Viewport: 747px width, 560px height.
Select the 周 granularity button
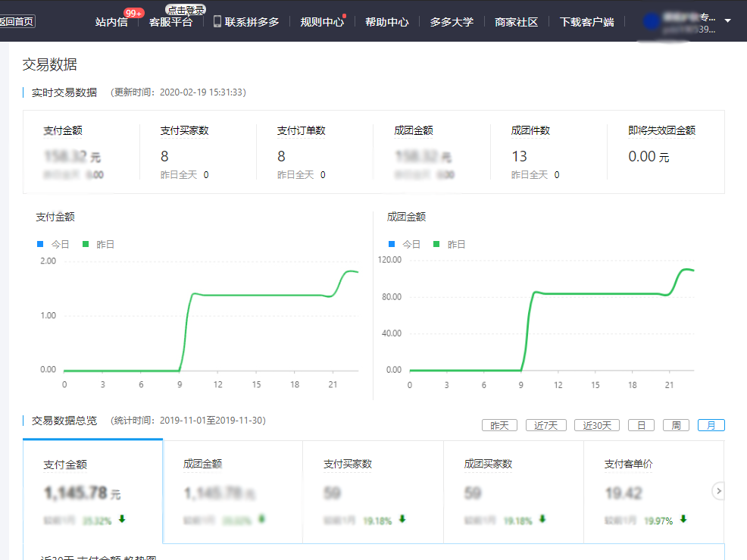(x=676, y=425)
